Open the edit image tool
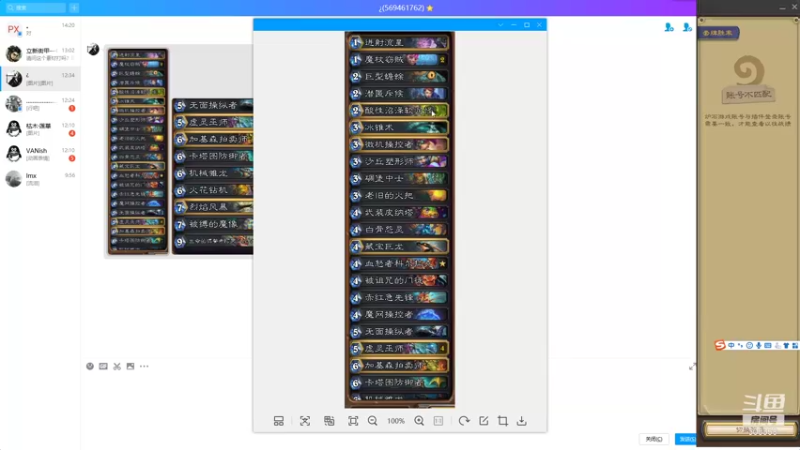 point(484,421)
